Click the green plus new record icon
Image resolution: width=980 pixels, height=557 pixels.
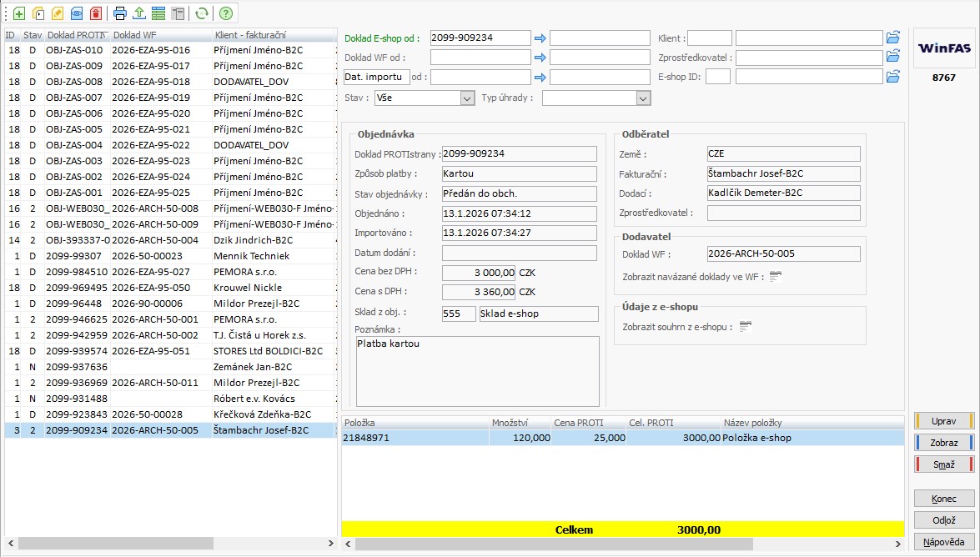18,13
